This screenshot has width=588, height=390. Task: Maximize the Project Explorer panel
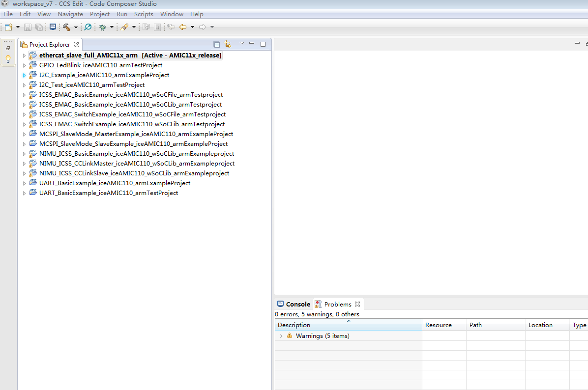click(263, 44)
